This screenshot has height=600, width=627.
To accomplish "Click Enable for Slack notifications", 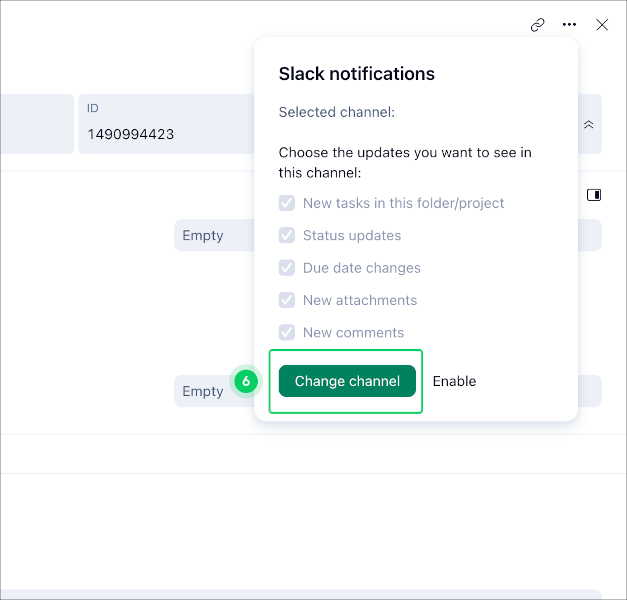I will [x=454, y=381].
